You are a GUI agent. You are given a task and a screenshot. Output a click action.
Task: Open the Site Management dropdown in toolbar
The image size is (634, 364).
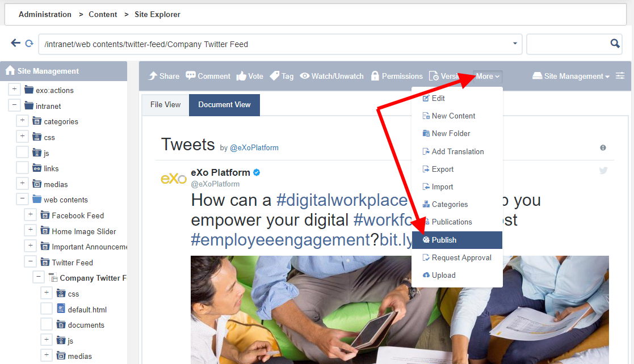click(570, 76)
